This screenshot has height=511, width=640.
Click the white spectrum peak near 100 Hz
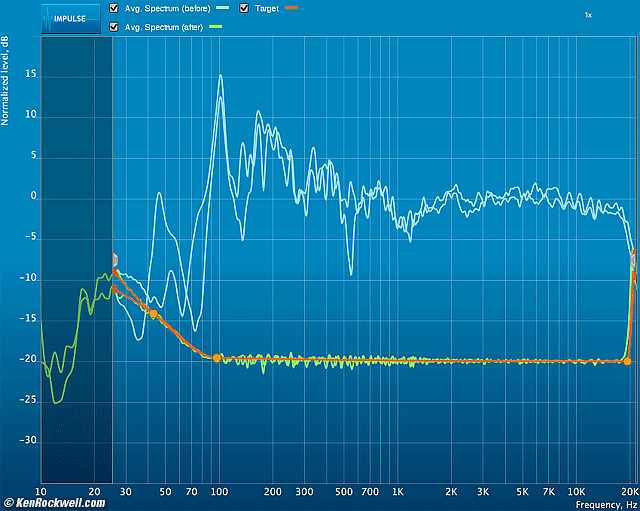click(220, 76)
